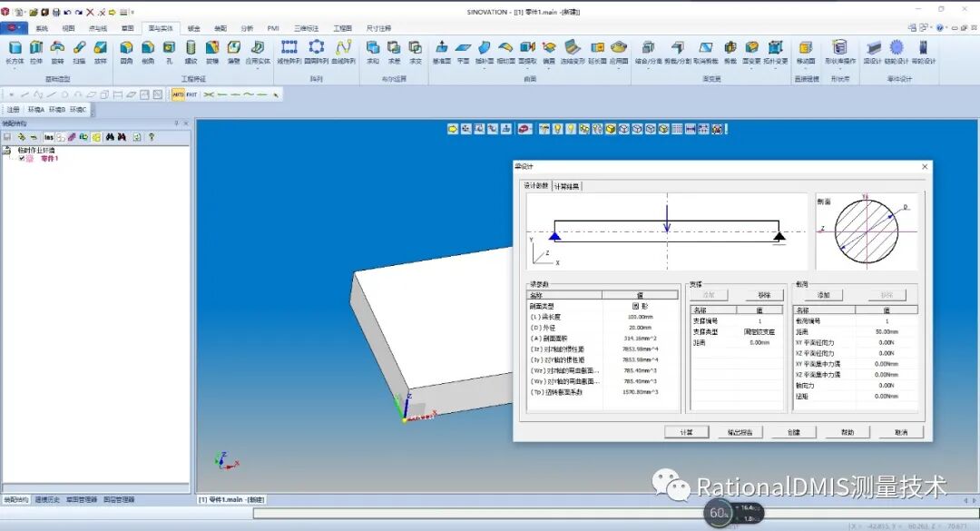Click the 固定铰支座 support type value
The image size is (980, 531).
(x=759, y=332)
